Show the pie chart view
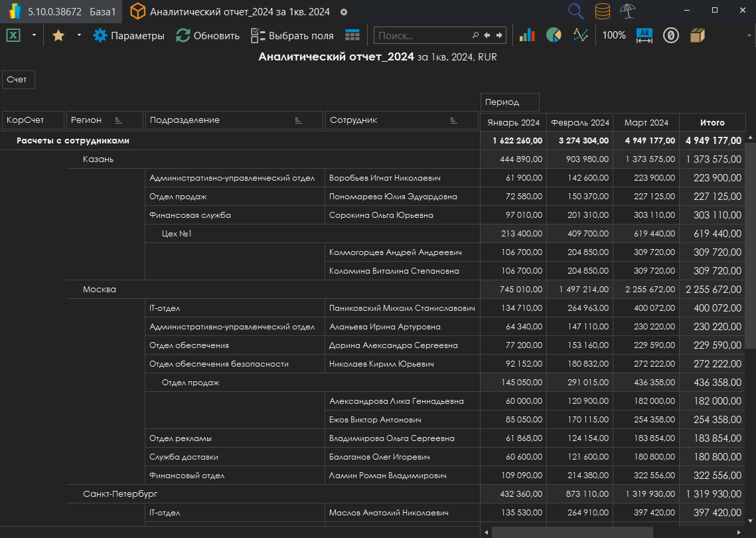 (554, 36)
